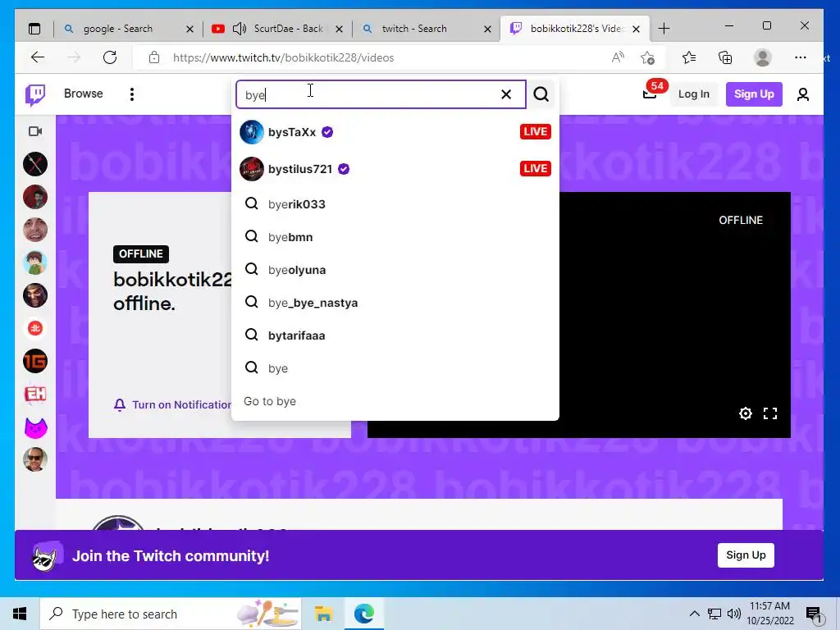
Task: Open the 1G channel avatar in sidebar
Action: point(35,361)
